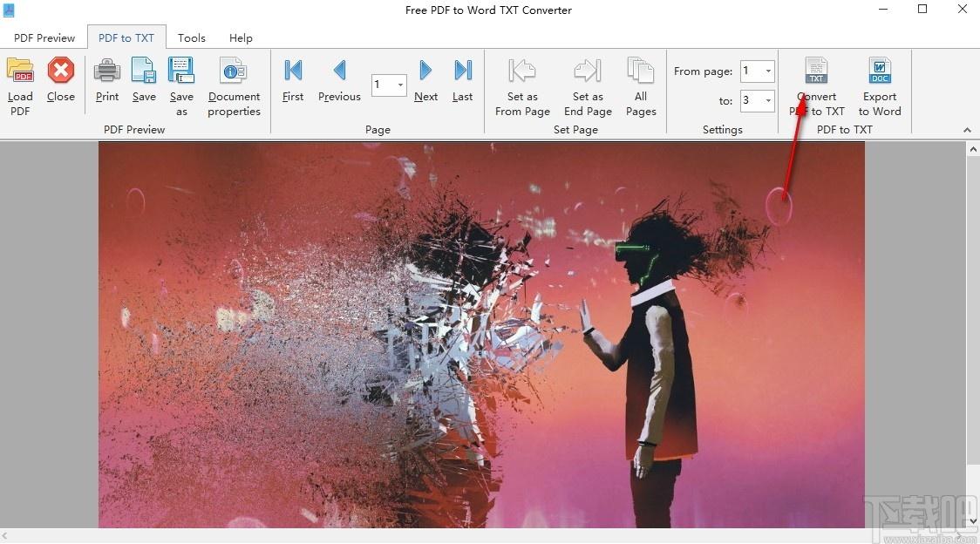Switch to the PDF Preview tab
980x544 pixels.
coord(44,37)
